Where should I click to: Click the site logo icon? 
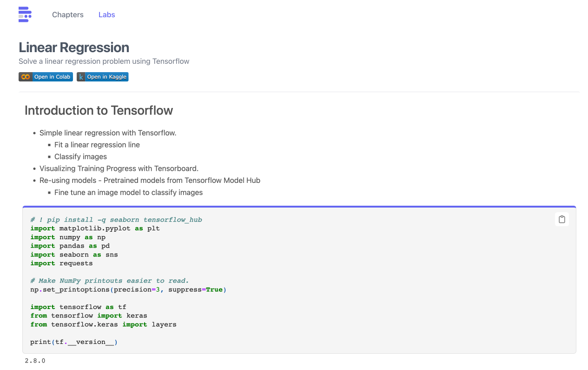[x=25, y=14]
